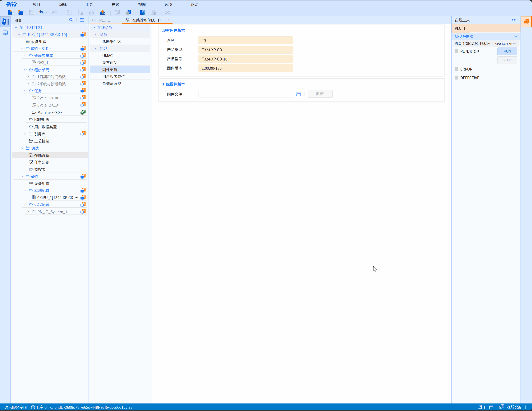532x411 pixels.
Task: Click the new project file icon
Action: [x=10, y=12]
